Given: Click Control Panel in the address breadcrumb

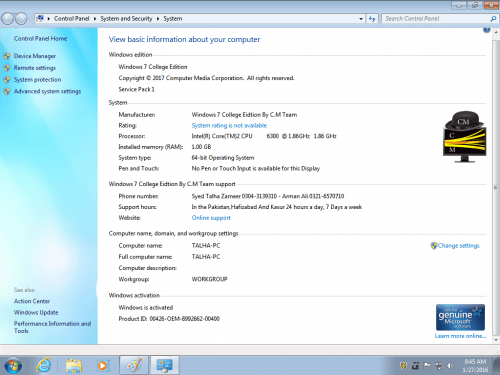Looking at the screenshot, I should coord(71,19).
